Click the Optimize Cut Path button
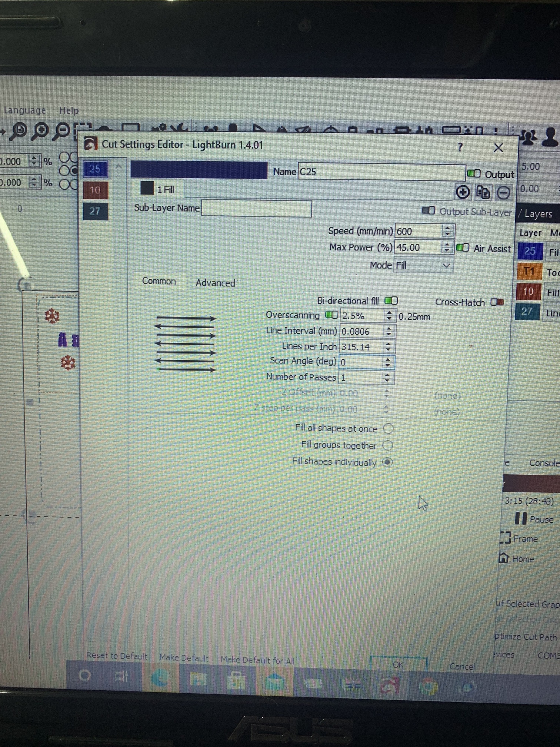Image resolution: width=560 pixels, height=747 pixels. pos(526,637)
